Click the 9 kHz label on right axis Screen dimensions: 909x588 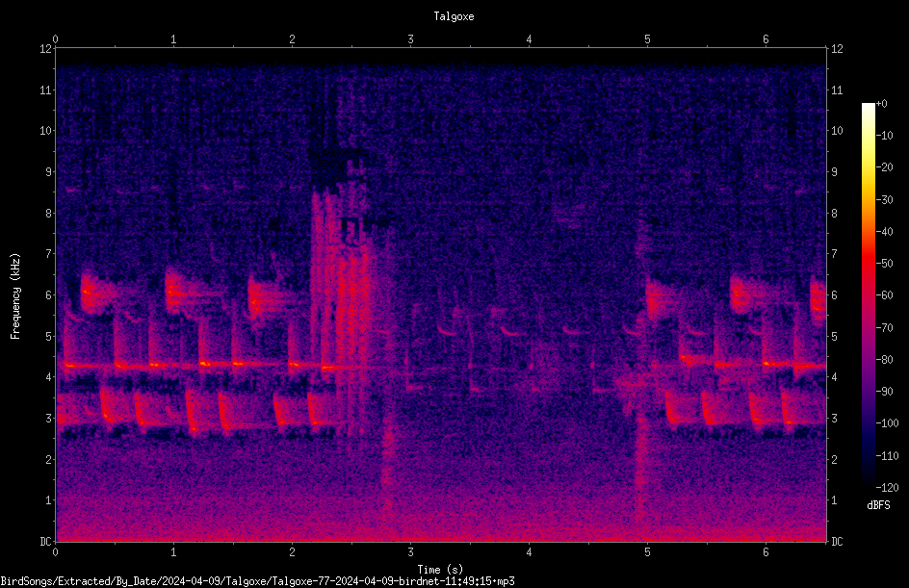(x=834, y=171)
